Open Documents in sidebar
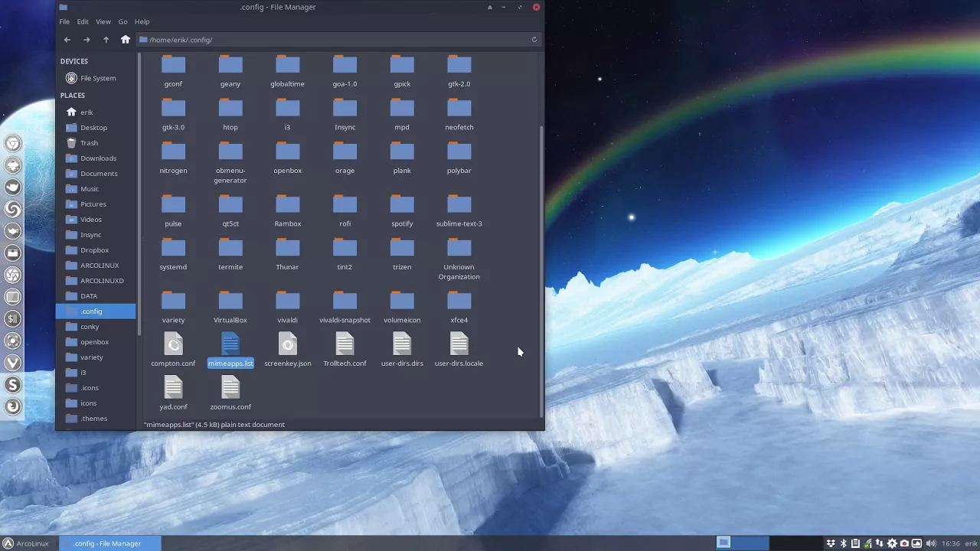 (96, 174)
